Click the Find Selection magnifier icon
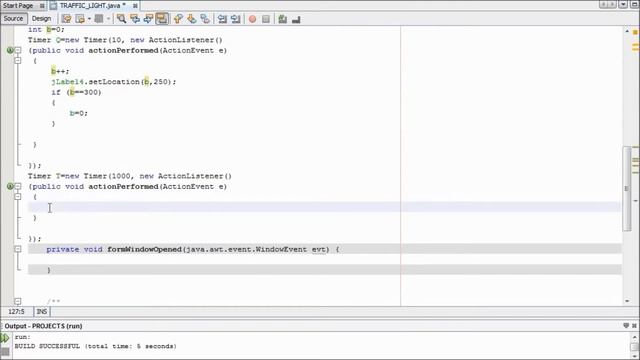 click(121, 19)
